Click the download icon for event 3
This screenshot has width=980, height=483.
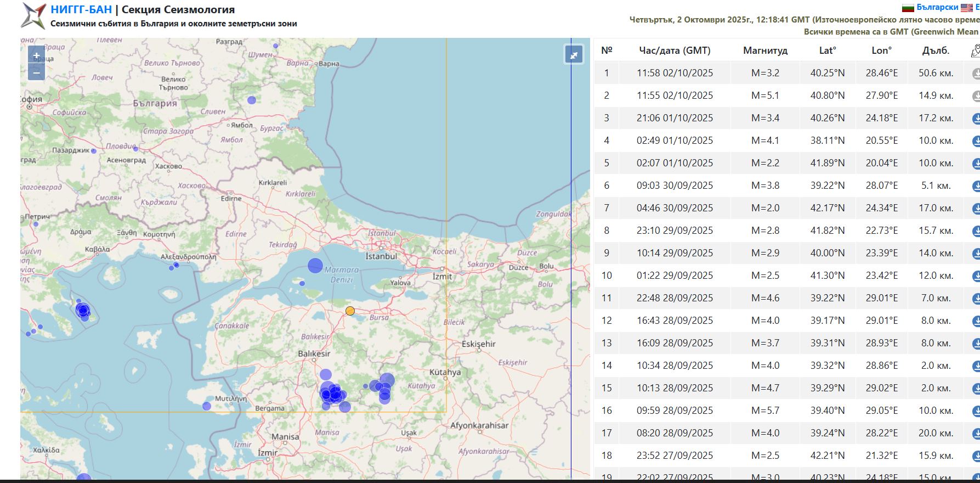[x=976, y=118]
